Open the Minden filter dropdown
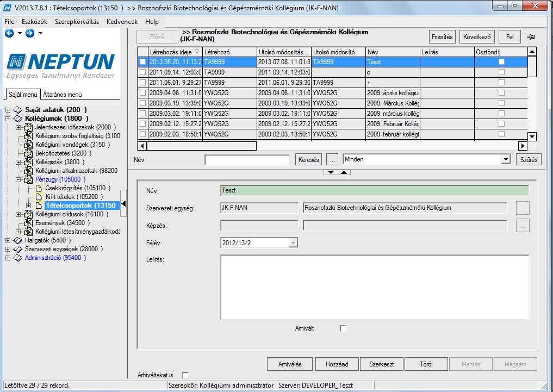Viewport: 553px width, 392px height. point(506,159)
